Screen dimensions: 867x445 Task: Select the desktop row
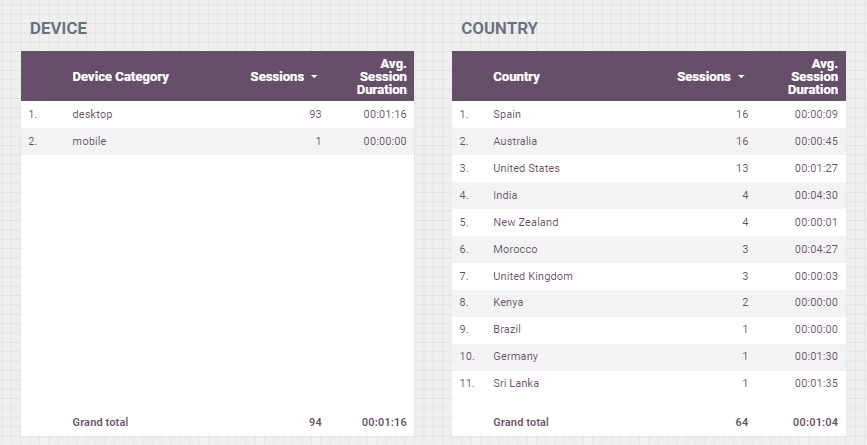217,114
